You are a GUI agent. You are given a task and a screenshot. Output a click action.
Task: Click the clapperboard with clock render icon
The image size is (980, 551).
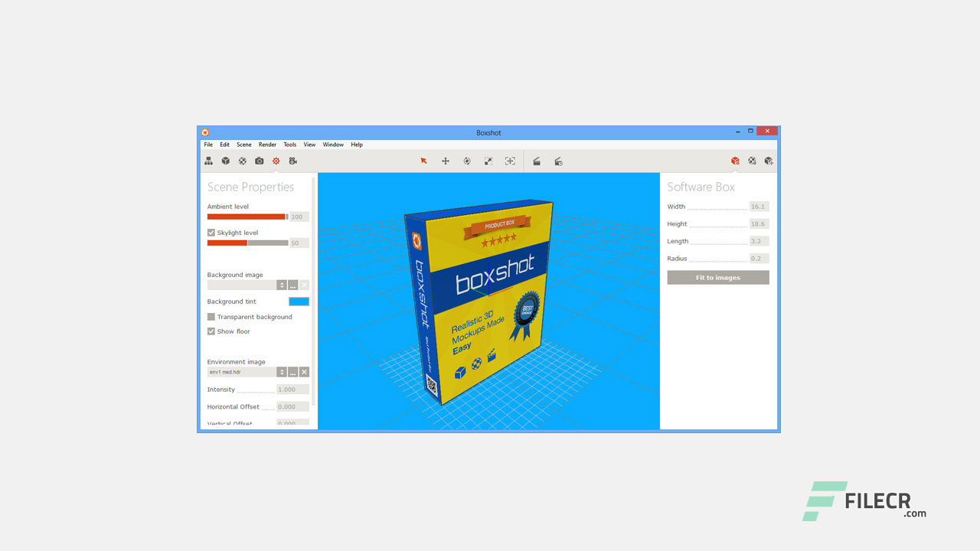558,161
